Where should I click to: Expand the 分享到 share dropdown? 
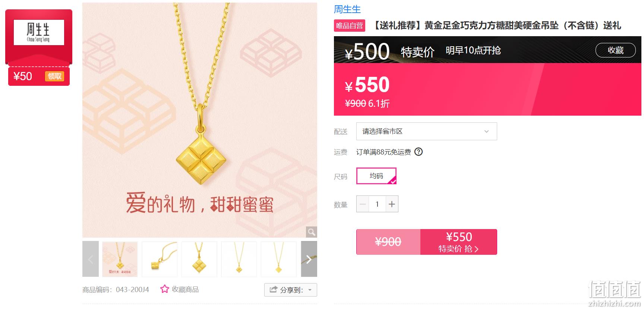(x=291, y=290)
